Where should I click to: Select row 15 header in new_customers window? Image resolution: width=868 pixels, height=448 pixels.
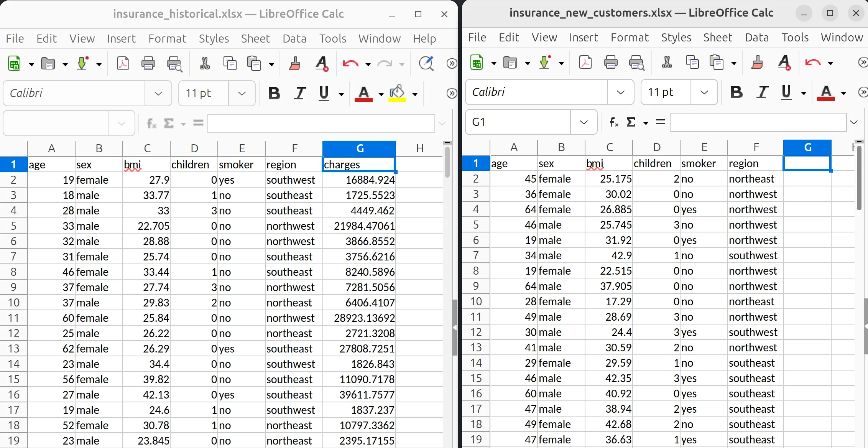[x=476, y=378]
